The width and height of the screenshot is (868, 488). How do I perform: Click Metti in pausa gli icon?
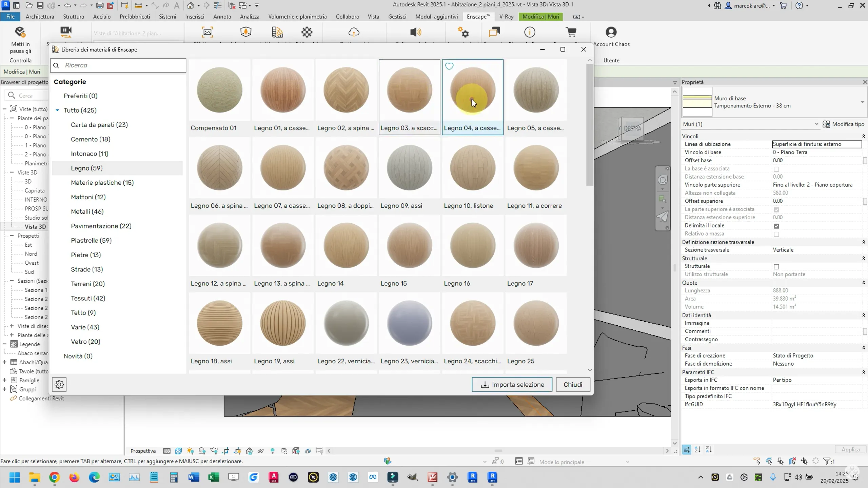tap(20, 33)
